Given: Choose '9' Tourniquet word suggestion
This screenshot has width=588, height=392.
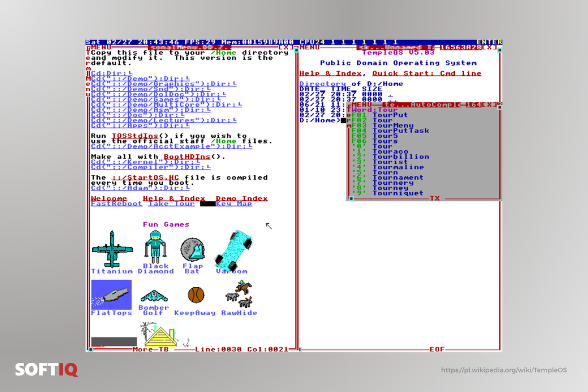Looking at the screenshot, I should (x=388, y=194).
